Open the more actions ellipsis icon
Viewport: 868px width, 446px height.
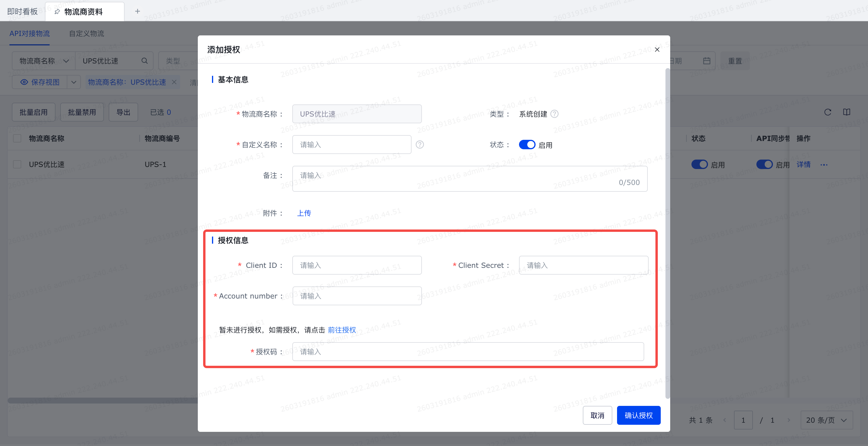point(824,165)
